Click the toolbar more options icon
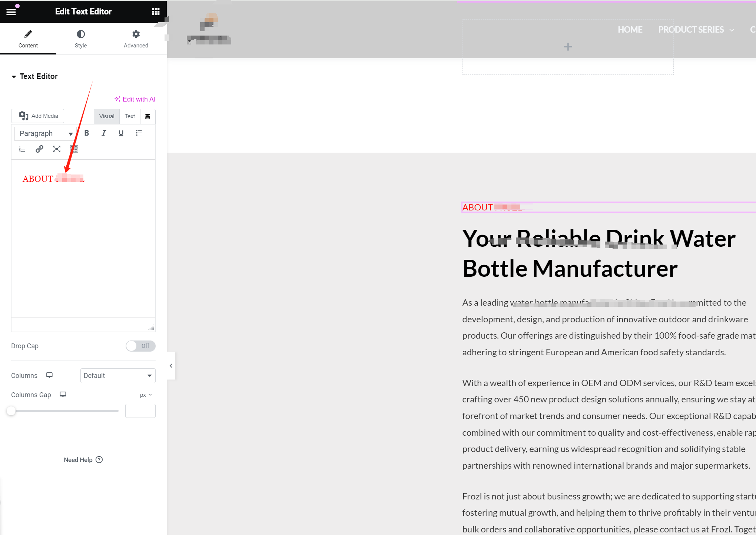The width and height of the screenshot is (756, 535). pyautogui.click(x=74, y=149)
